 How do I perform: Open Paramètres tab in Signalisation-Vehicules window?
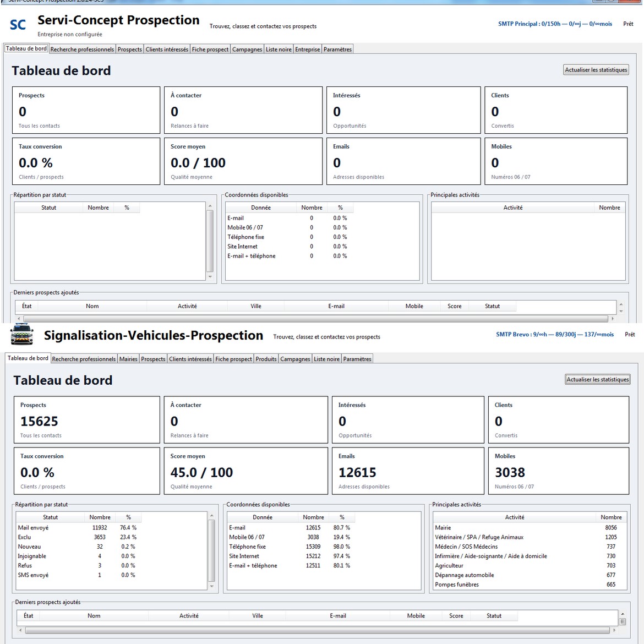[357, 359]
